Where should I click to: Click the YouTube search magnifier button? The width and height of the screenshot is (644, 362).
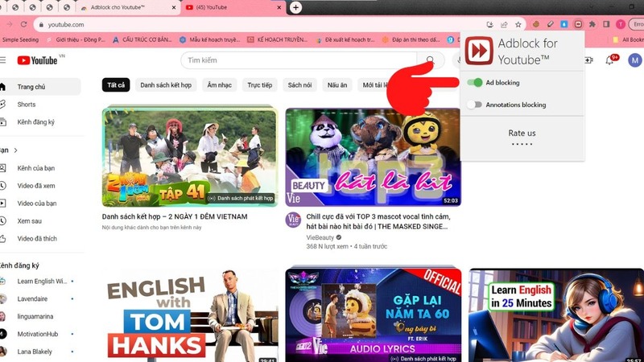[430, 60]
